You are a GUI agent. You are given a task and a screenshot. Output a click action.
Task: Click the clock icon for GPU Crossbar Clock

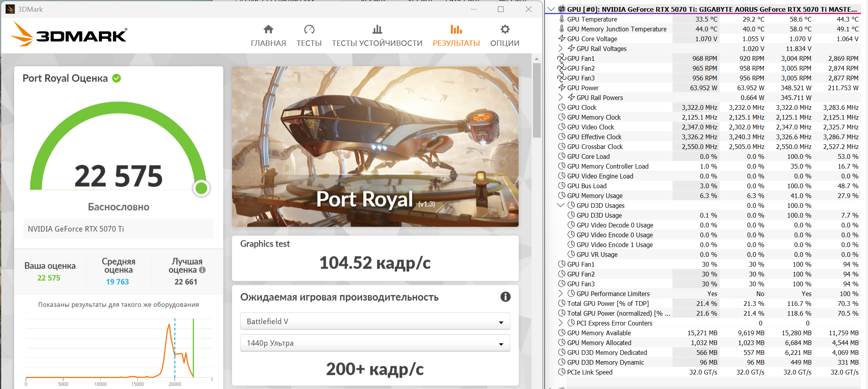pos(562,146)
